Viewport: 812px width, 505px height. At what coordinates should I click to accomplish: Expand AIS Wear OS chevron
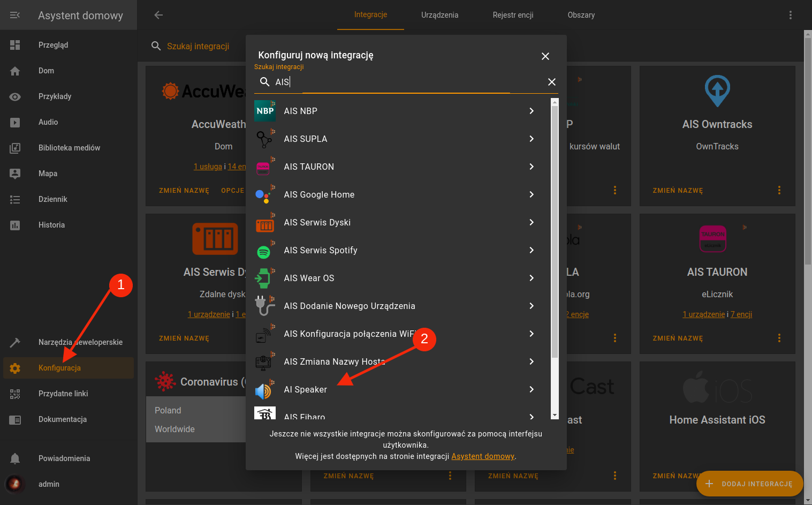coord(532,278)
